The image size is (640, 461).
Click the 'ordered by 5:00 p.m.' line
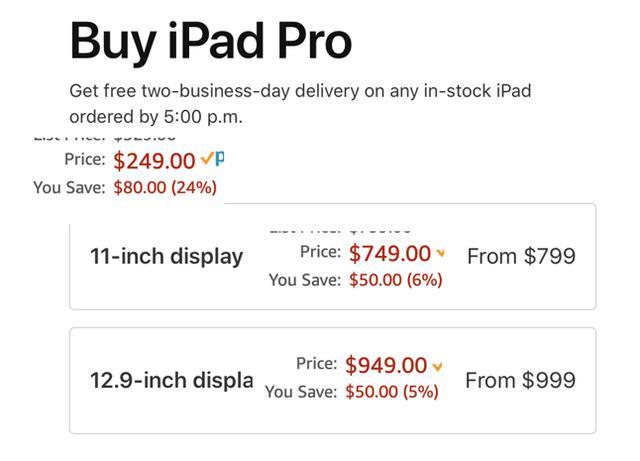coord(156,117)
